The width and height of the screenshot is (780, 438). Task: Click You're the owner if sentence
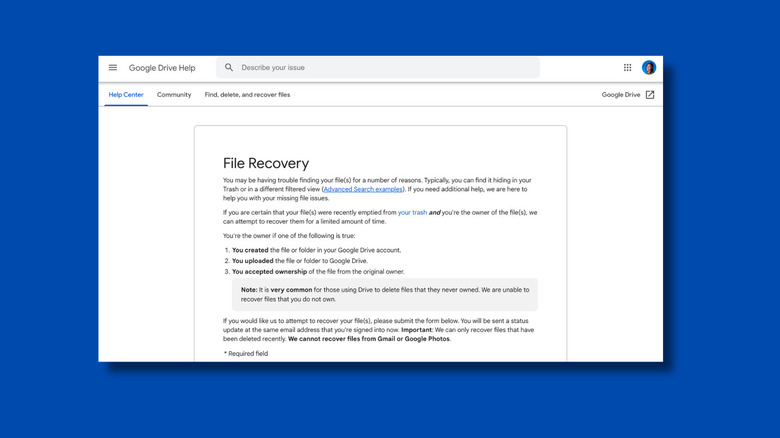[289, 236]
